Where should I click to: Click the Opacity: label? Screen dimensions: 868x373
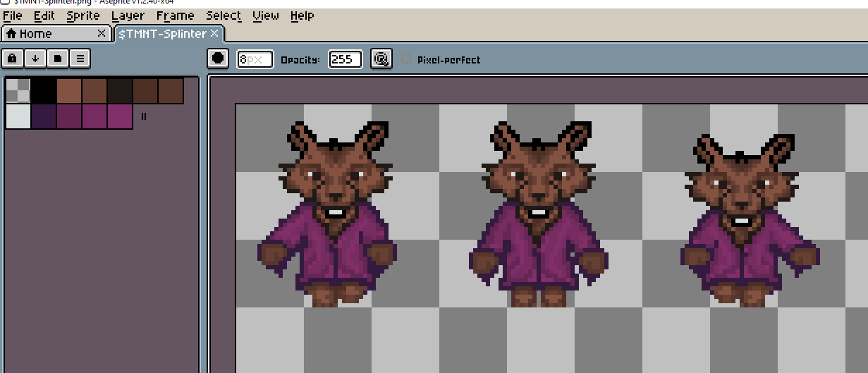(300, 60)
